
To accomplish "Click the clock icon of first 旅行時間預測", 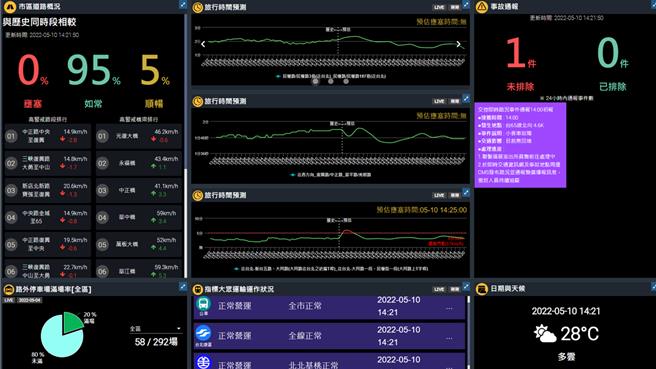I will tap(197, 7).
